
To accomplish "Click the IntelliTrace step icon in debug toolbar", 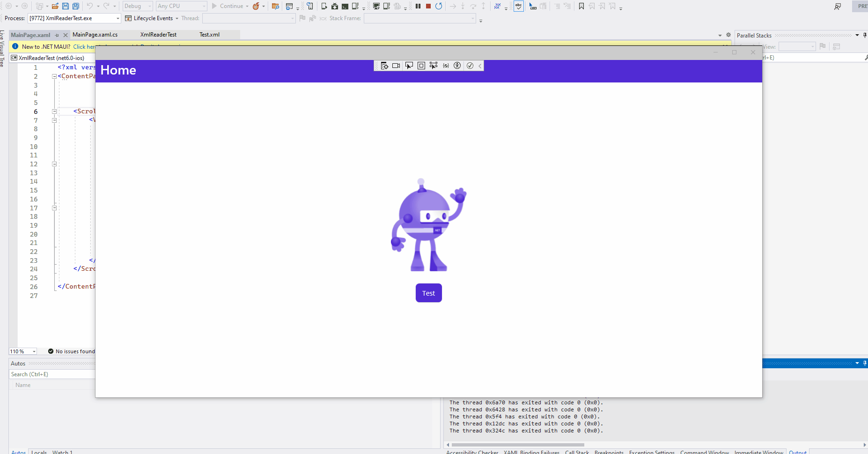I will pyautogui.click(x=498, y=6).
